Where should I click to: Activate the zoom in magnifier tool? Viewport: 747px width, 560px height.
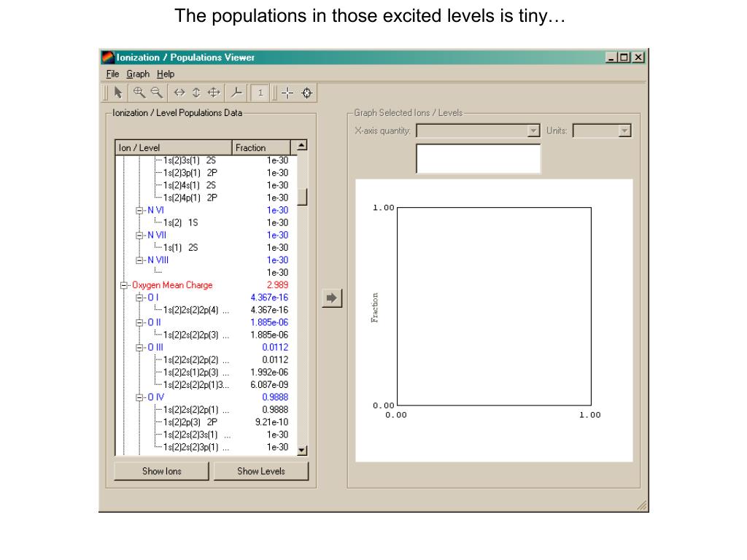(x=139, y=93)
